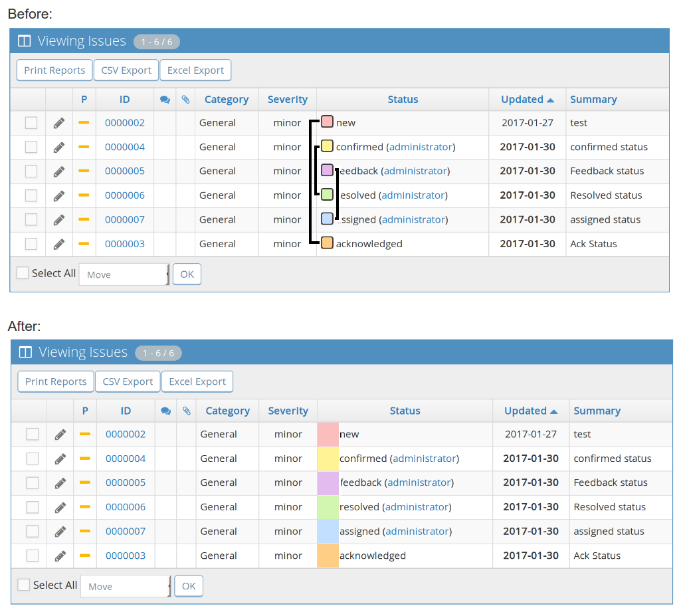Viewport: 681px width, 616px height.
Task: Click the Viewing Issues panel icon in Before header
Action: point(24,41)
